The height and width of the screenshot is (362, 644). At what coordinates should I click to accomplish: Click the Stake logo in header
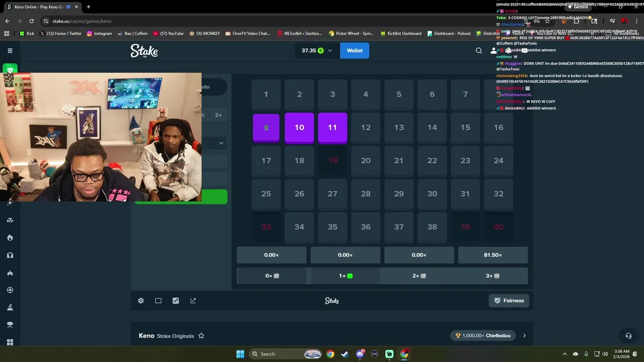click(x=144, y=51)
